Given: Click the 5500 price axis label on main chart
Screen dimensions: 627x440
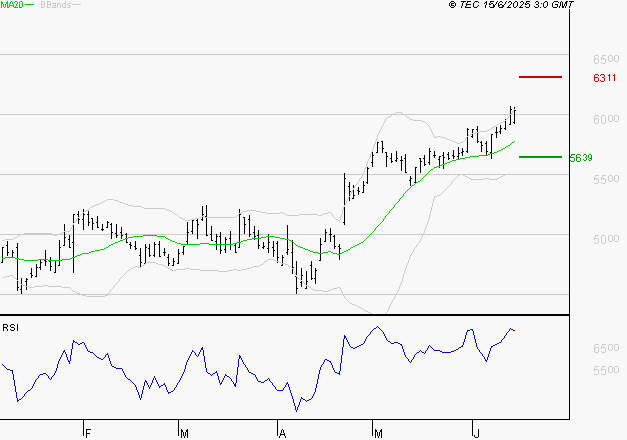Looking at the screenshot, I should coord(604,179).
